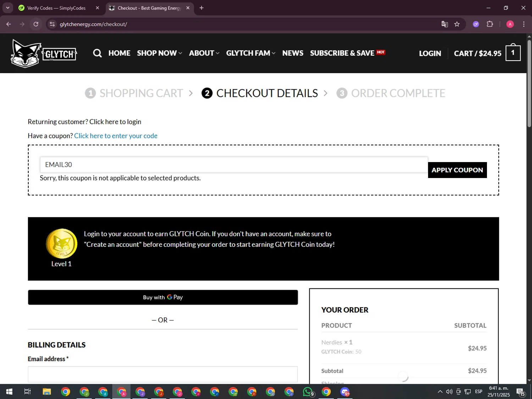Screen dimensions: 532x399
Task: Click the LOGIN link
Action: 430,54
